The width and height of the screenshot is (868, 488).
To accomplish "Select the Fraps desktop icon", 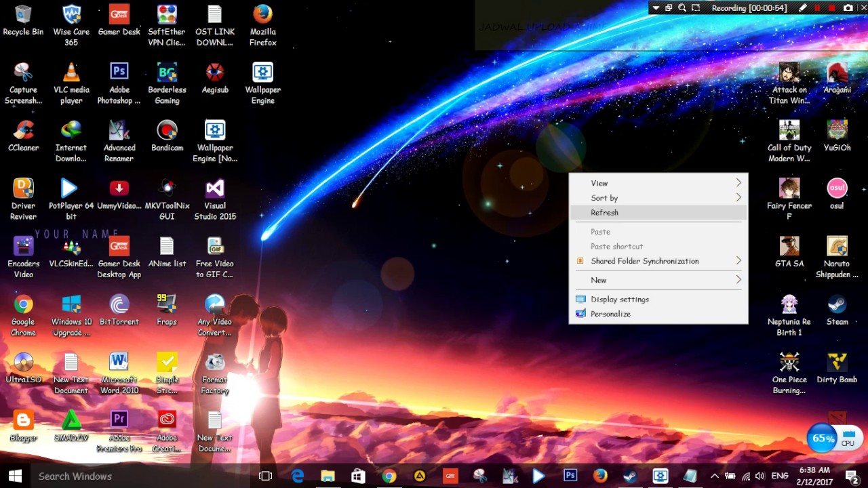I will coord(167,310).
